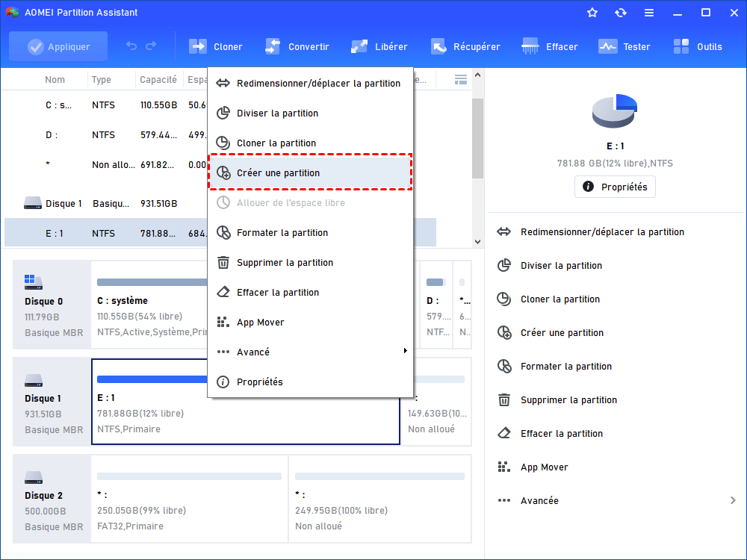Choose Redimensionner/déplacer la partition in context menu
This screenshot has width=747, height=560.
(x=310, y=84)
